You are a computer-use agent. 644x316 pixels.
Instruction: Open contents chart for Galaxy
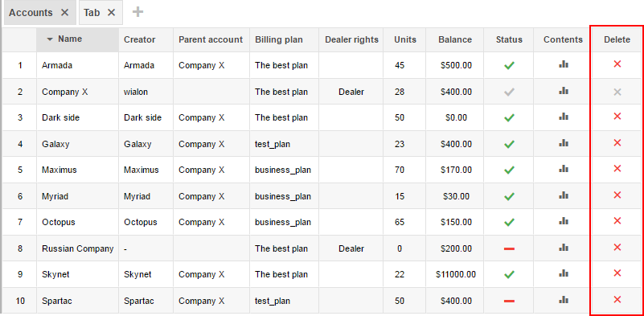tap(564, 143)
